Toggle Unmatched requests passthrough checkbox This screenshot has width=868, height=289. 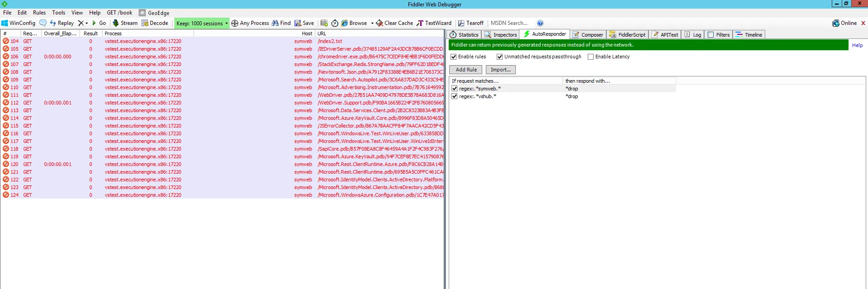click(500, 57)
